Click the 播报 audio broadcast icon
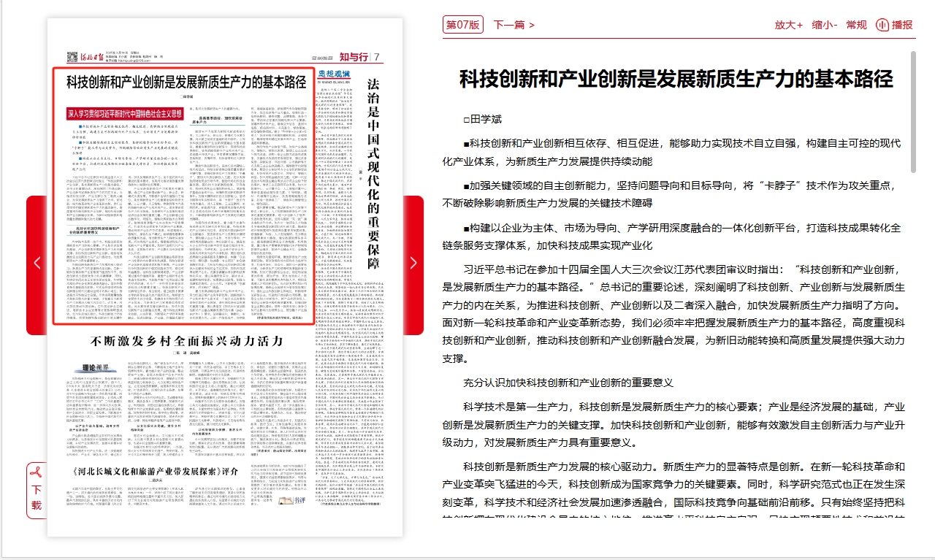Viewport: 935px width, 560px height. coord(882,25)
